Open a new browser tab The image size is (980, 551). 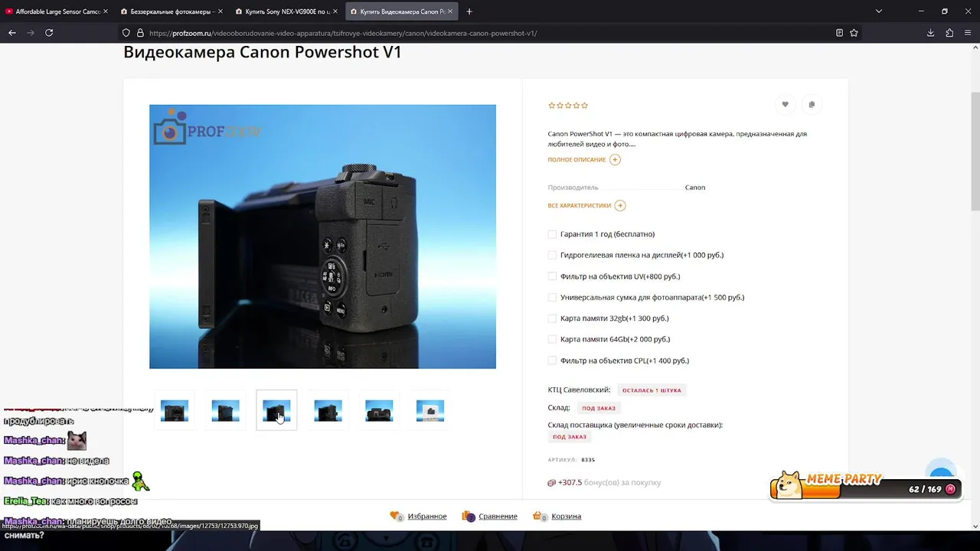point(469,11)
